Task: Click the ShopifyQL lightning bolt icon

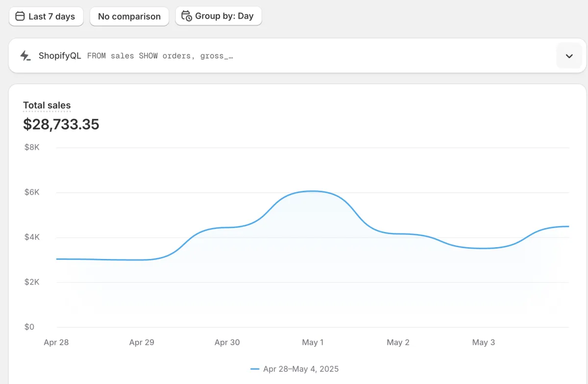Action: click(25, 56)
